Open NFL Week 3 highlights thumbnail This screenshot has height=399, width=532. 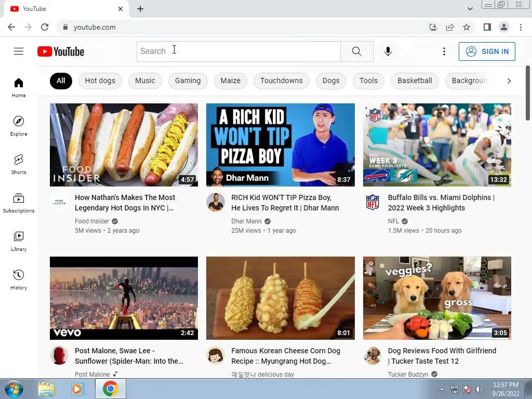(437, 145)
